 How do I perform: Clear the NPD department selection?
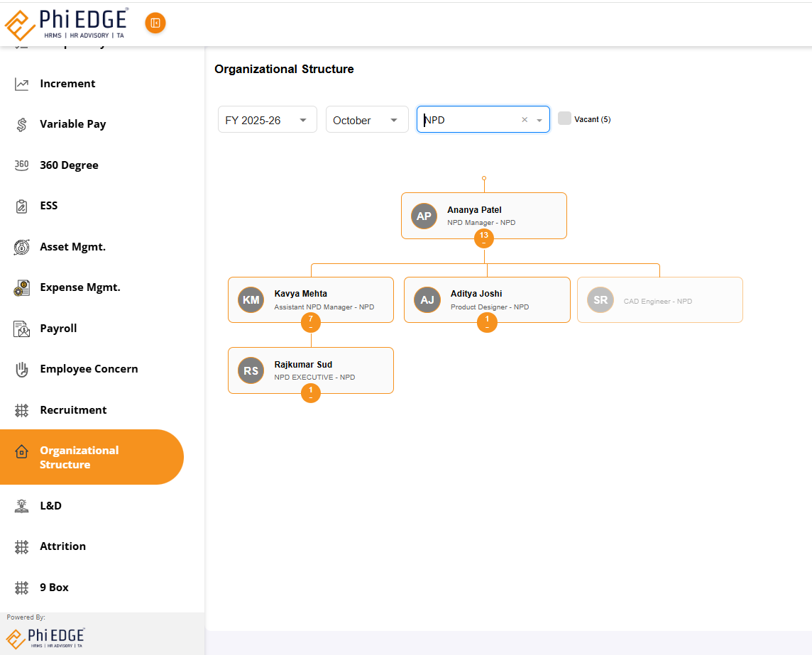(525, 120)
